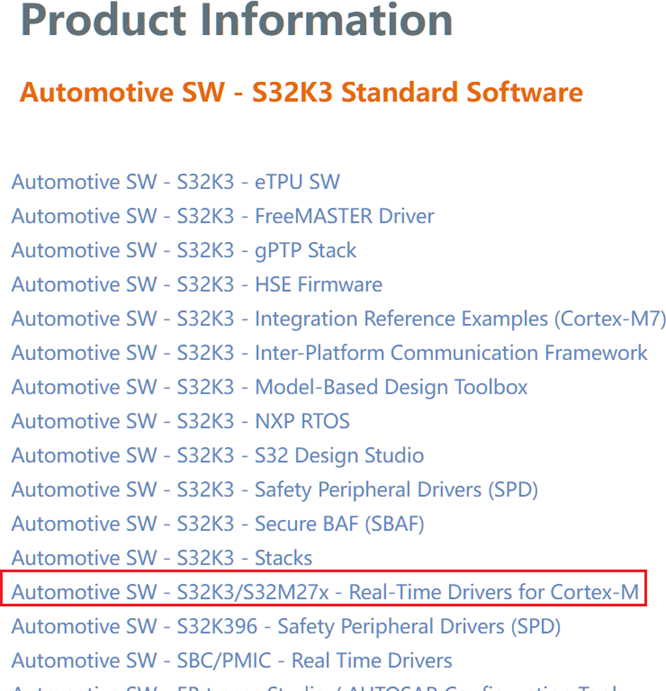Open the S32K3 gPTP Stack page
Image resolution: width=666 pixels, height=691 pixels.
(x=183, y=250)
